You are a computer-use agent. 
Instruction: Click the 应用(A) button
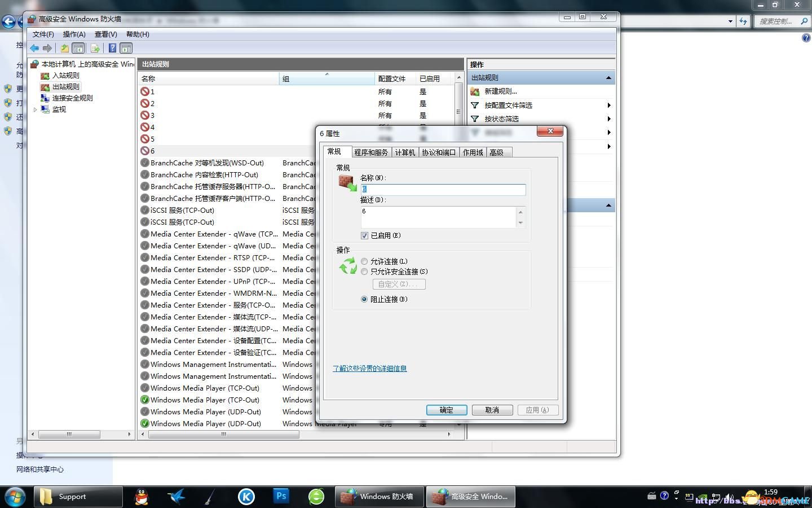pos(538,410)
